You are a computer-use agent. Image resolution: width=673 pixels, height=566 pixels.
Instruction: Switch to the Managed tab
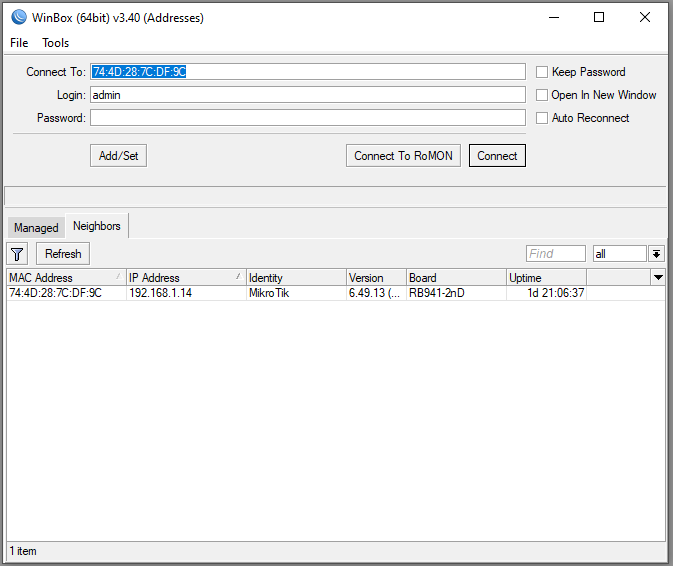point(36,227)
